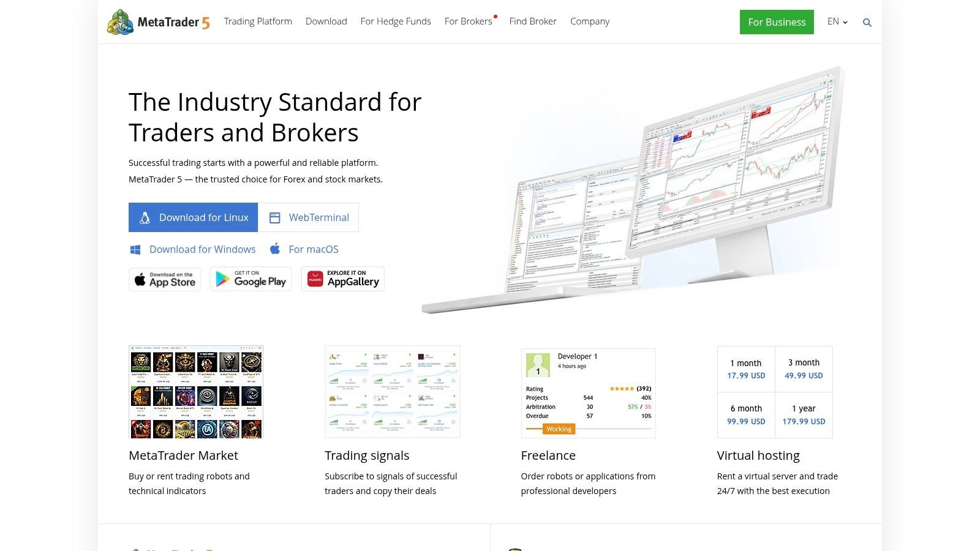
Task: Open the Google Play badge
Action: [x=251, y=279]
